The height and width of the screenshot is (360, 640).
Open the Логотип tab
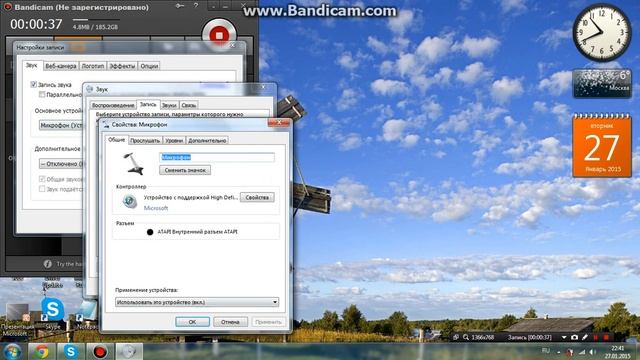click(93, 66)
